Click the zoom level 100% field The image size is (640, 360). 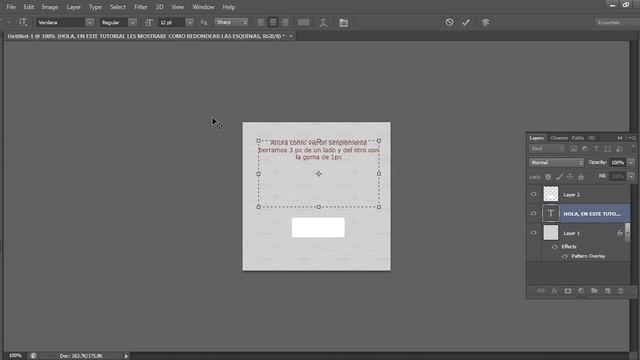[x=15, y=356]
